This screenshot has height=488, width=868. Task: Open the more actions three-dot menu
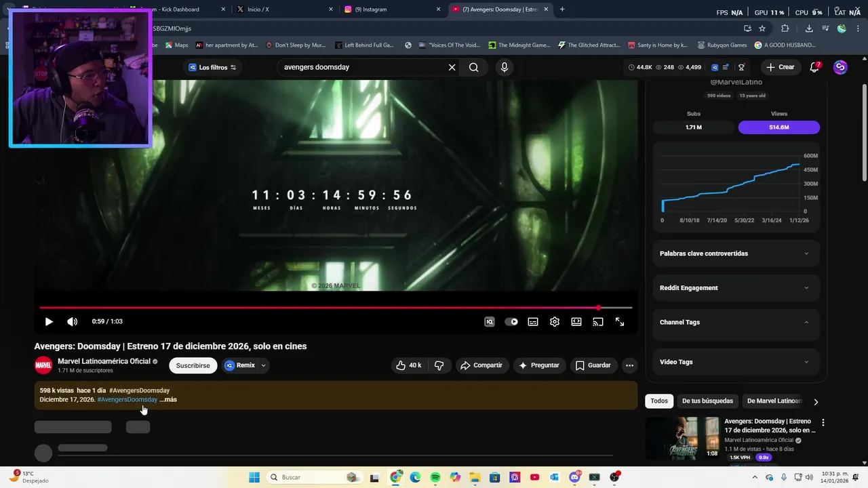pyautogui.click(x=629, y=365)
